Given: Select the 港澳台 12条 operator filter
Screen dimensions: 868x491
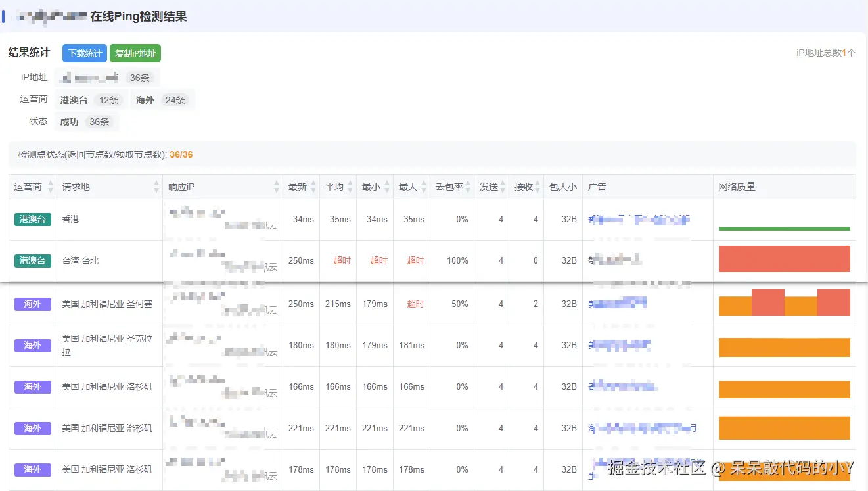Looking at the screenshot, I should pos(91,100).
